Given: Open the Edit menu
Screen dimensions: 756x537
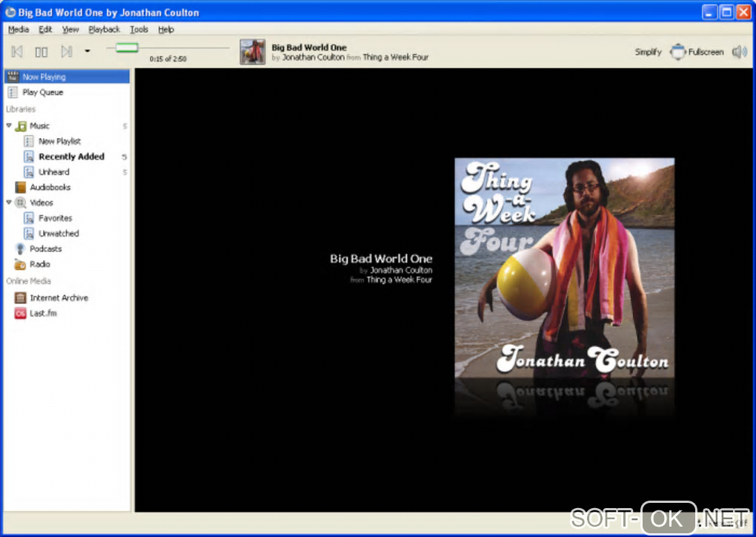Looking at the screenshot, I should tap(45, 30).
